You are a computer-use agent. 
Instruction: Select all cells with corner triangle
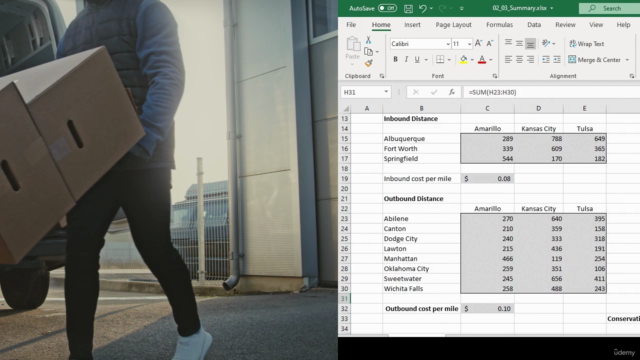tap(346, 109)
